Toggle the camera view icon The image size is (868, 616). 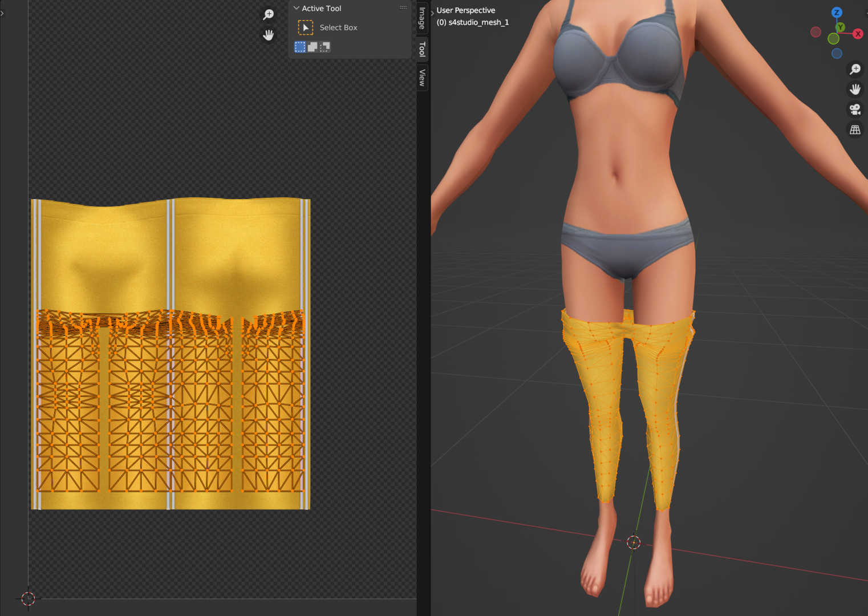[x=855, y=110]
